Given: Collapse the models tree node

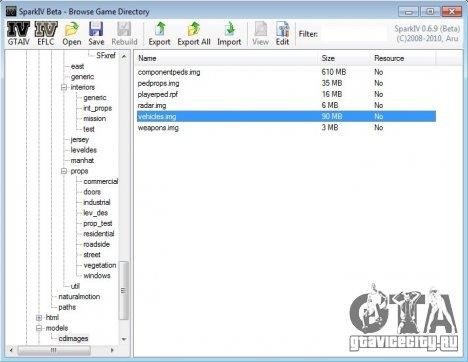Looking at the screenshot, I should pyautogui.click(x=39, y=328).
